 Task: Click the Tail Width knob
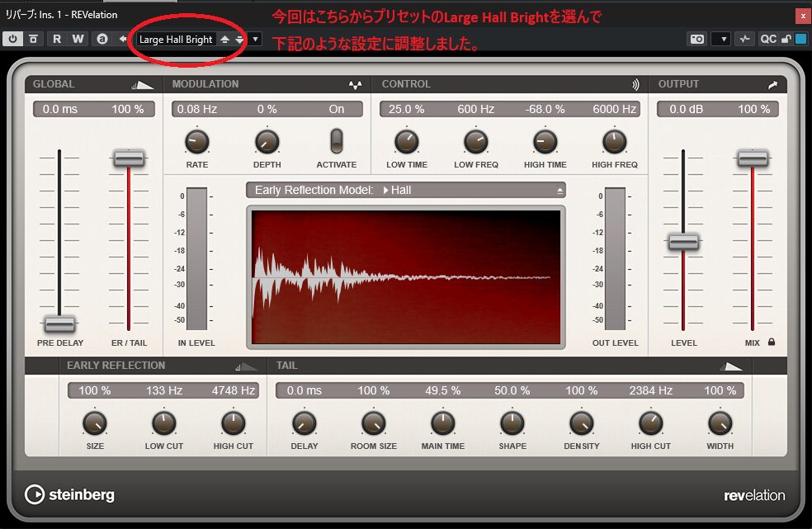pos(720,423)
